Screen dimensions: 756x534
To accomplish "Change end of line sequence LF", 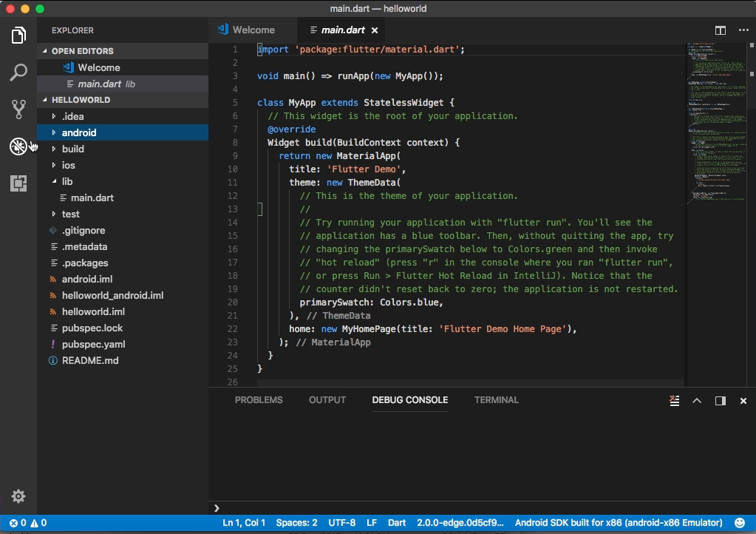I will coord(372,523).
